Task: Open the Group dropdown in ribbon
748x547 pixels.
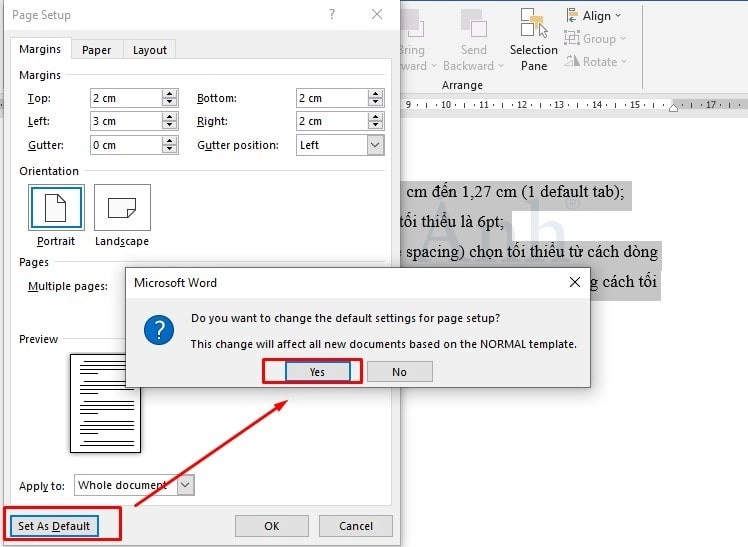Action: pos(594,39)
